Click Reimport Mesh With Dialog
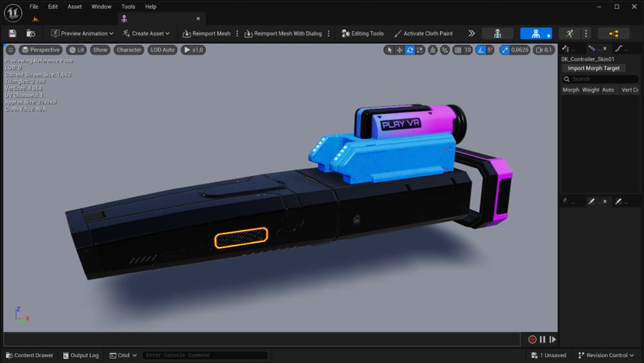The height and width of the screenshot is (363, 644). point(283,34)
